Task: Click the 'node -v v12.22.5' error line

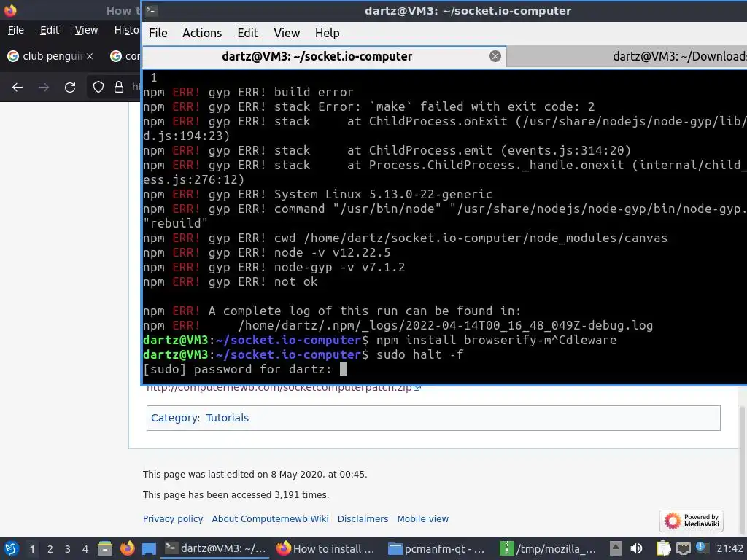Action: [267, 252]
